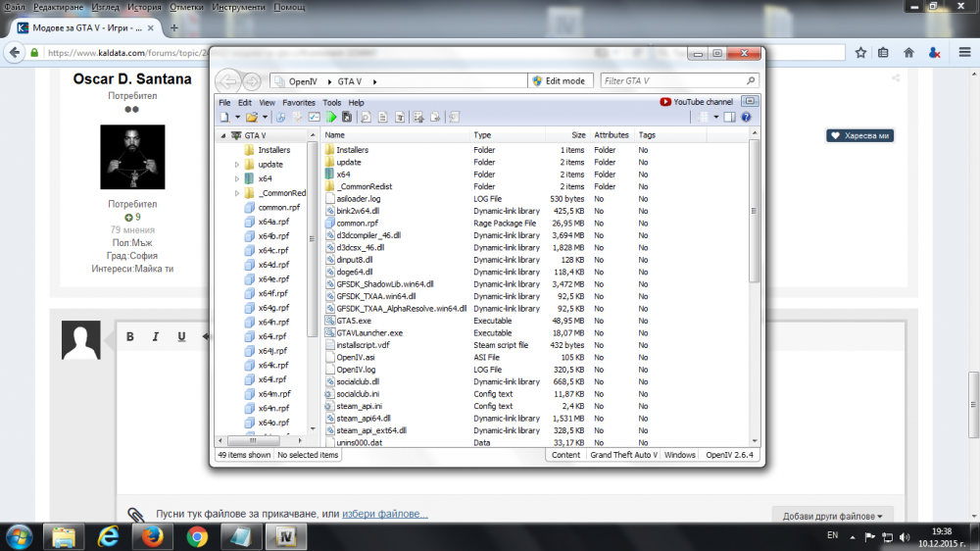Select asiloader.log in the file list
Viewport: 980px width, 551px height.
coord(358,199)
